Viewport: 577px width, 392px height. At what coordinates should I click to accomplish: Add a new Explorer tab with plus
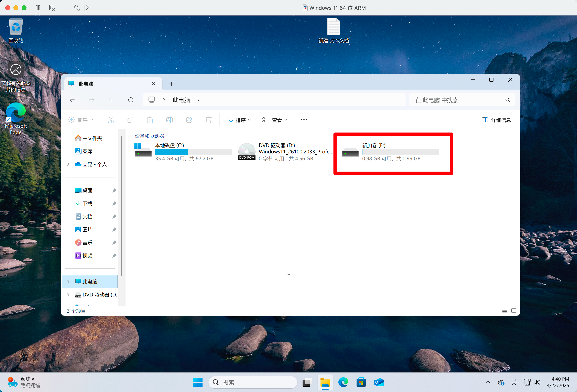coord(171,84)
